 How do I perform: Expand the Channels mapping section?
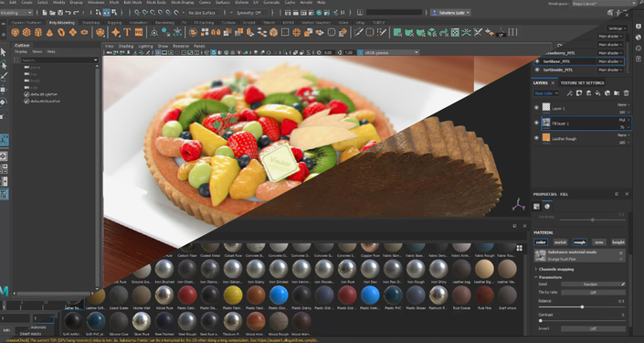556,269
